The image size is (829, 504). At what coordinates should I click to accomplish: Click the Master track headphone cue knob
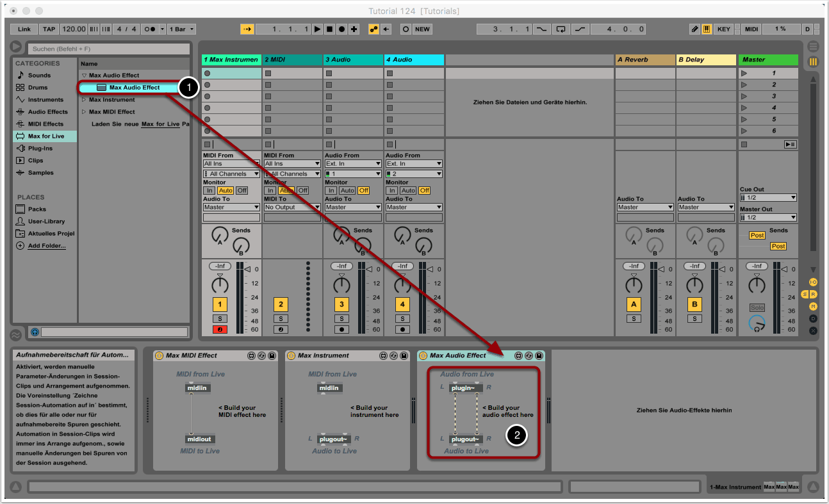click(x=757, y=324)
